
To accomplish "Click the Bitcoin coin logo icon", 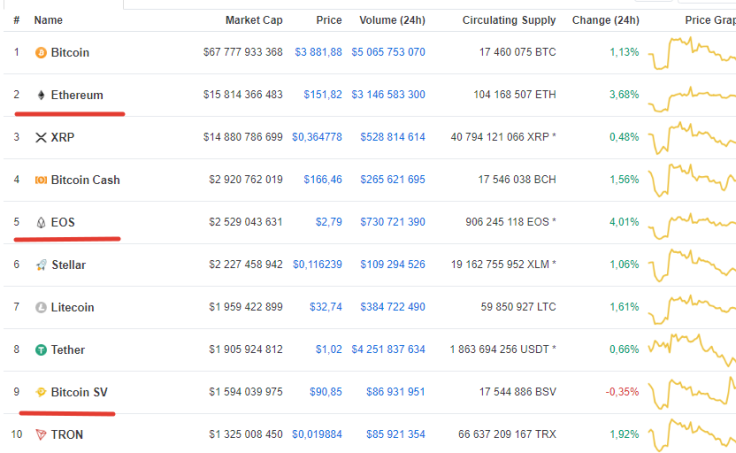I will pos(41,53).
